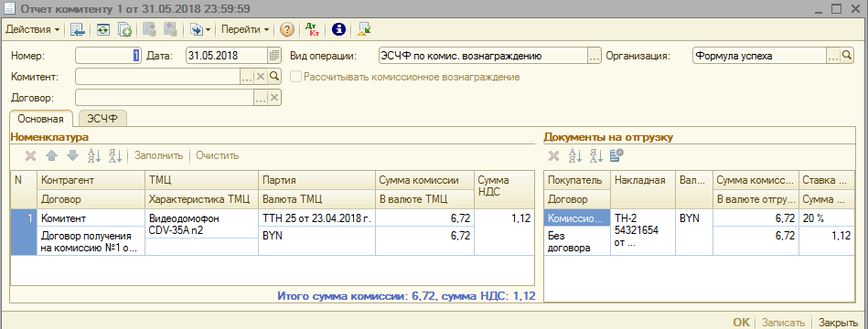Viewport: 868px width, 329px height.
Task: Open Организация selection with ellipsis button
Action: pos(833,56)
